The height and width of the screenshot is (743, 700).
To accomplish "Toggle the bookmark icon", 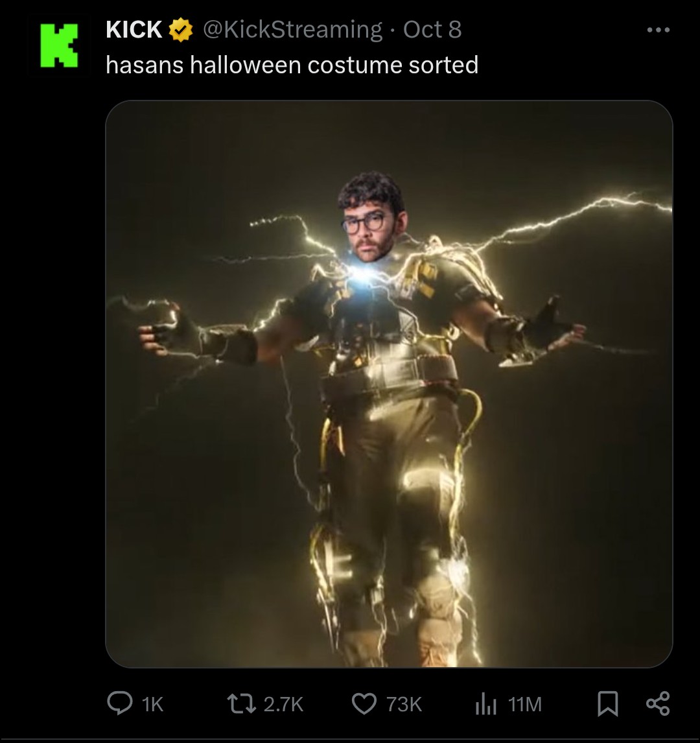I will tap(608, 703).
